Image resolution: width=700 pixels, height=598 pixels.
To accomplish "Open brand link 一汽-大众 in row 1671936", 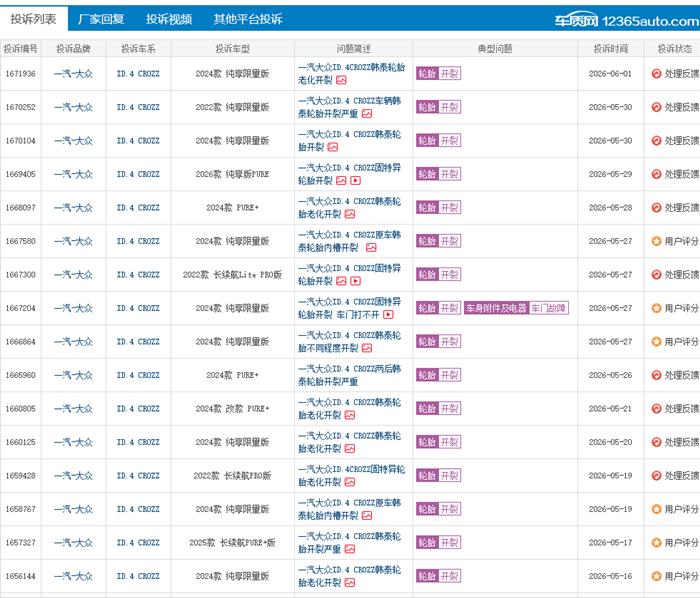I will tap(73, 74).
